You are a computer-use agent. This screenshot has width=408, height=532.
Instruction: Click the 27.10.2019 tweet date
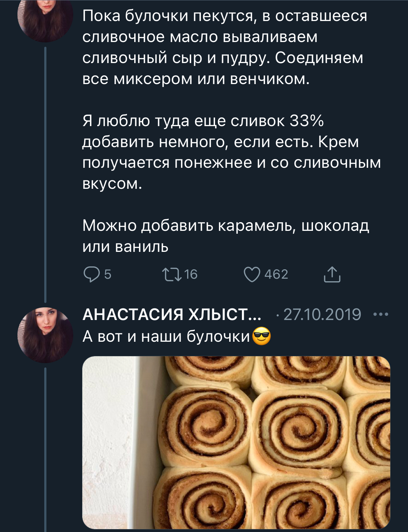pos(322,314)
